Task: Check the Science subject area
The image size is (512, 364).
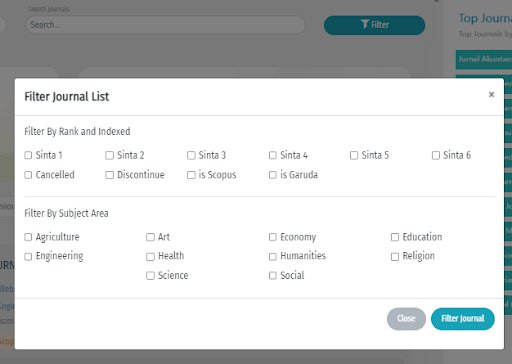Action: point(150,276)
